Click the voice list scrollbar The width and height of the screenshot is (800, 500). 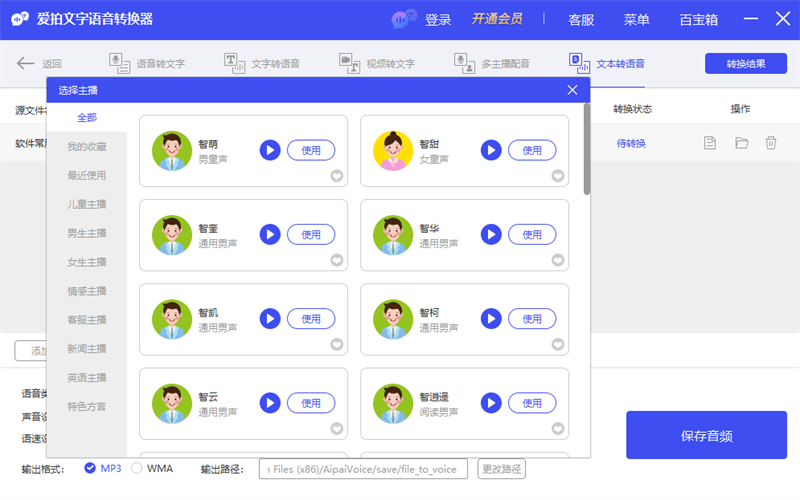tap(587, 149)
